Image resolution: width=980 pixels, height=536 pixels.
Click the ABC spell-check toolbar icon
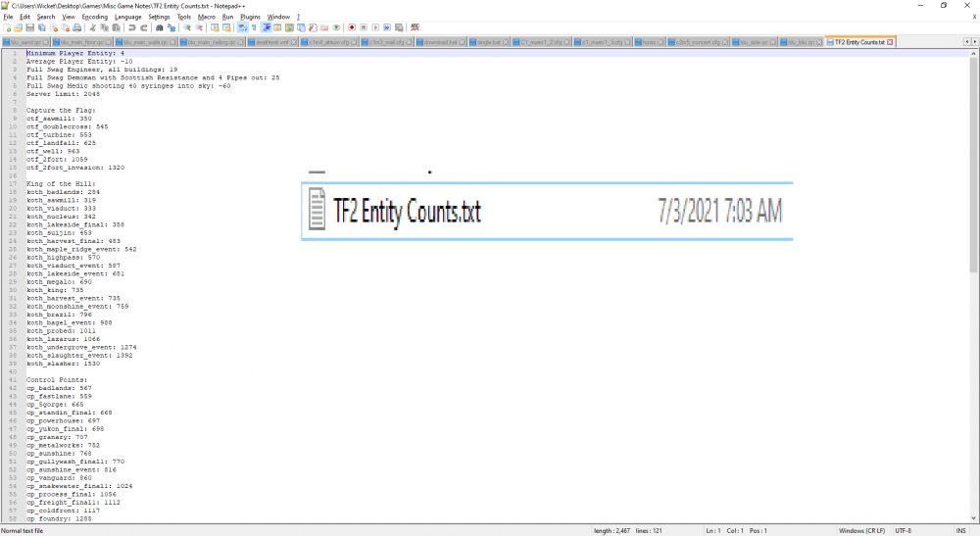click(x=415, y=27)
